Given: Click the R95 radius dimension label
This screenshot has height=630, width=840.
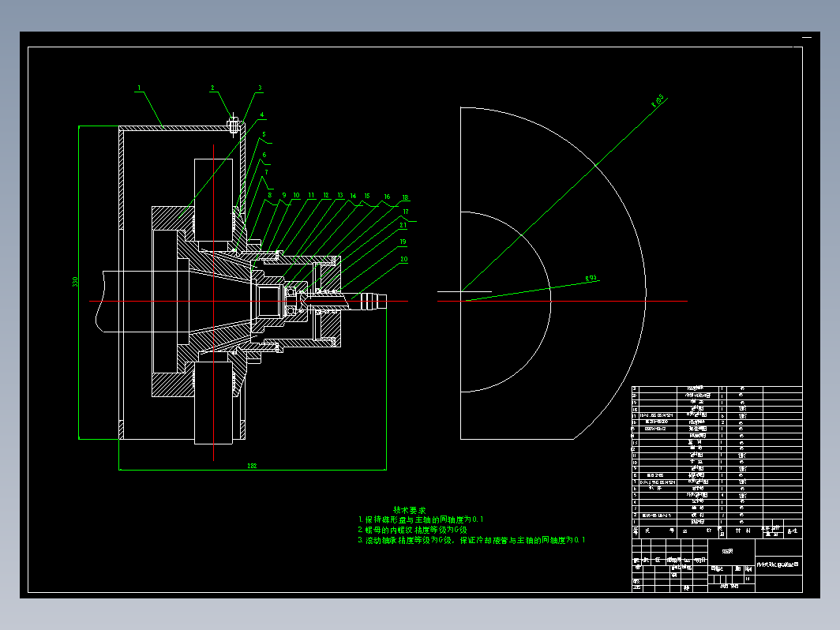Looking at the screenshot, I should (591, 279).
